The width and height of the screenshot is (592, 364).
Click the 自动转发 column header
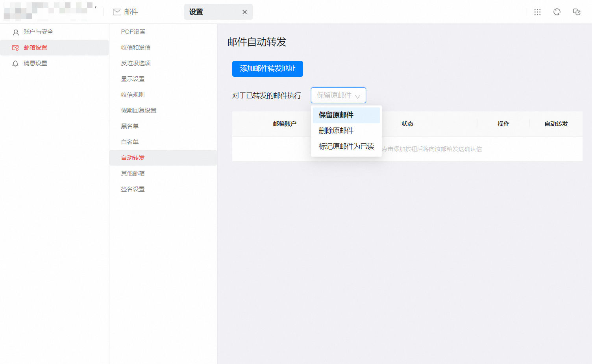[556, 124]
